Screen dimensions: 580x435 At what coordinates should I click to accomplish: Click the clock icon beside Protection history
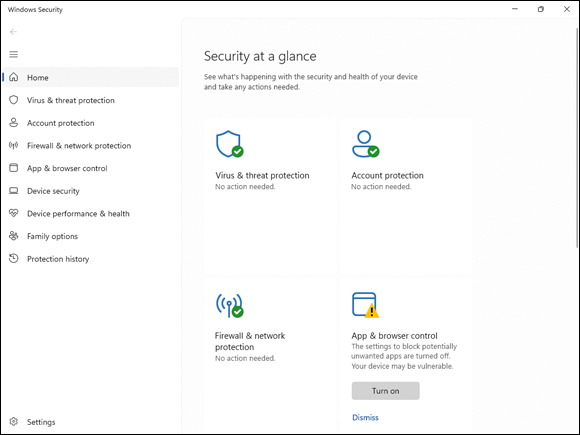[x=14, y=259]
